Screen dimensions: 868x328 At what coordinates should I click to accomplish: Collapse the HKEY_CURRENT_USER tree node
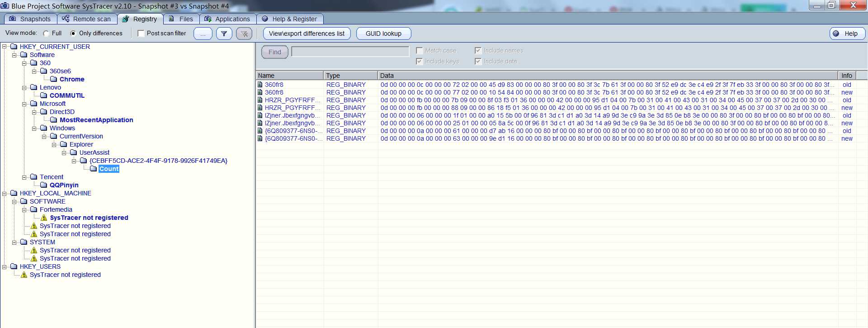point(5,47)
